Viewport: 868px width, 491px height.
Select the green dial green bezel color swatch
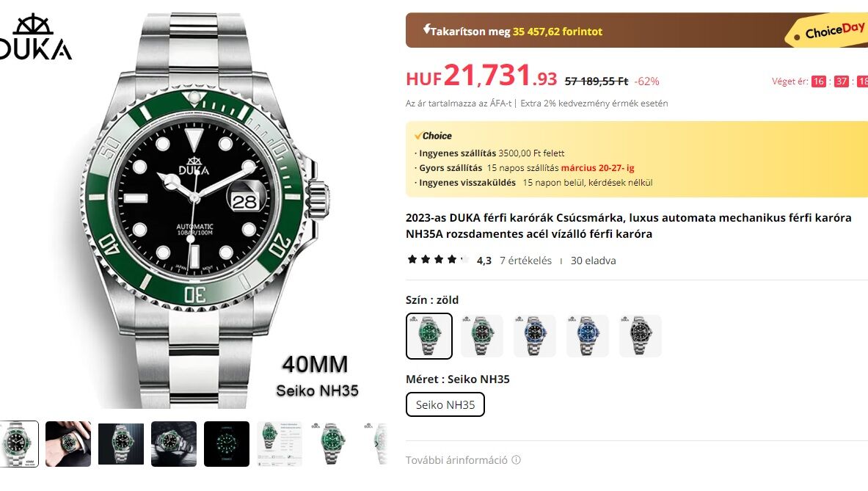429,336
